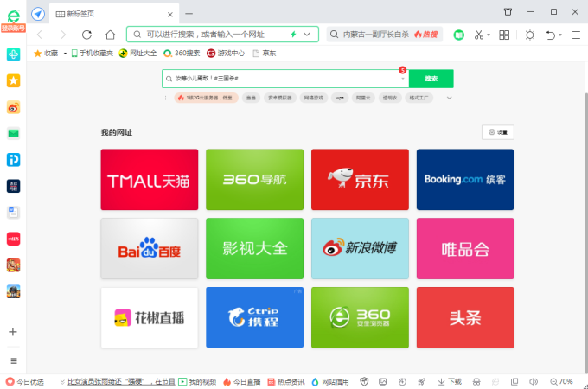
Task: Open 我的视频 in status bar
Action: point(197,382)
